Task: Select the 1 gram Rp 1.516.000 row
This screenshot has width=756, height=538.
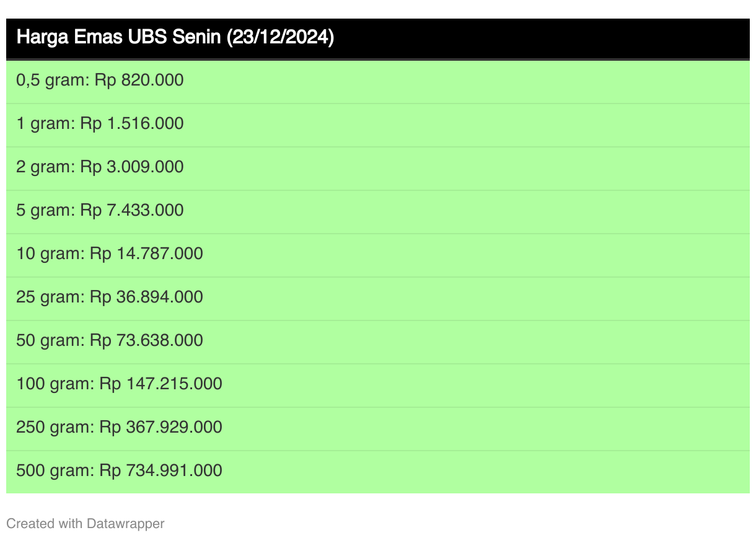Action: 378,125
